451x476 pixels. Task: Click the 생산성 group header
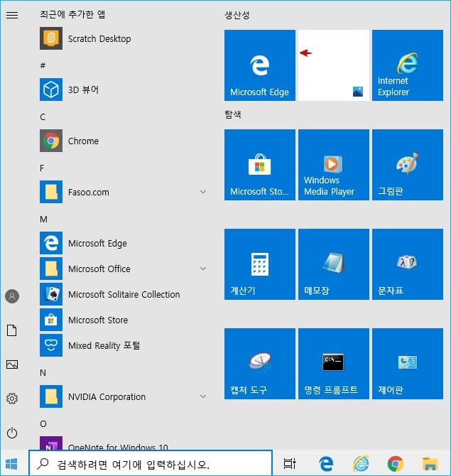237,15
